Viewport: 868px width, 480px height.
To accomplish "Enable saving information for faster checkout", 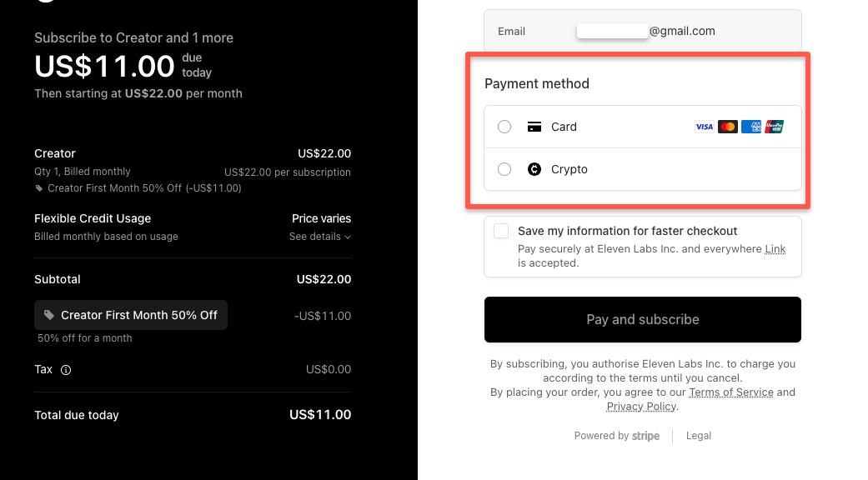I will pyautogui.click(x=499, y=231).
